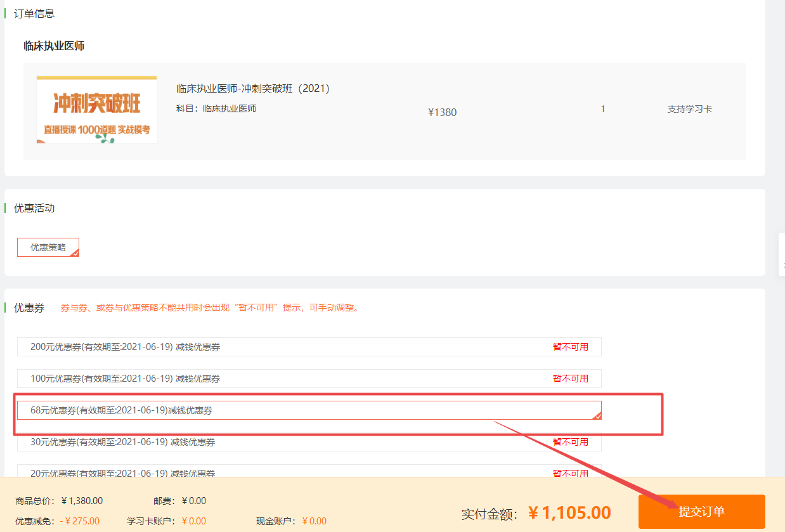This screenshot has height=532, width=785.
Task: Choose the 30元 coupon option
Action: coord(309,442)
